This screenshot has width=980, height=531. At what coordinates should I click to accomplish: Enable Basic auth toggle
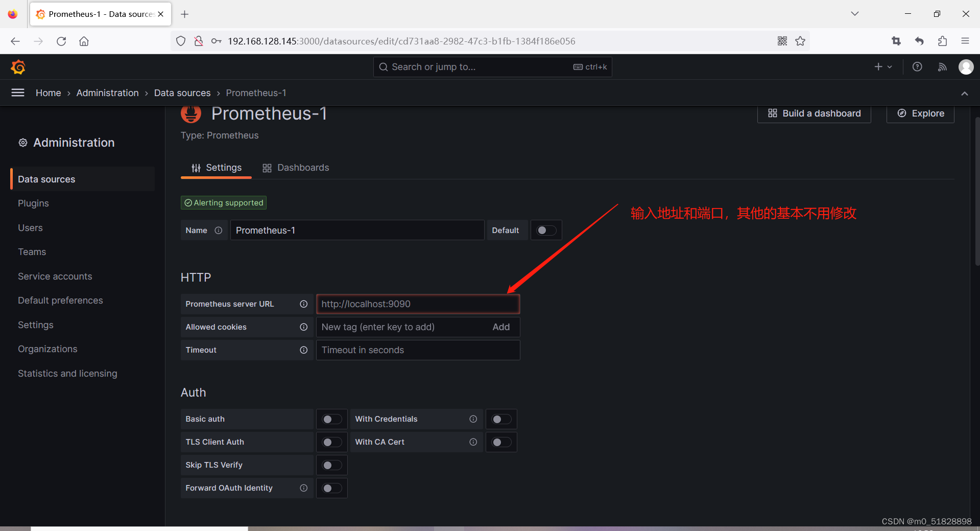[x=332, y=419]
